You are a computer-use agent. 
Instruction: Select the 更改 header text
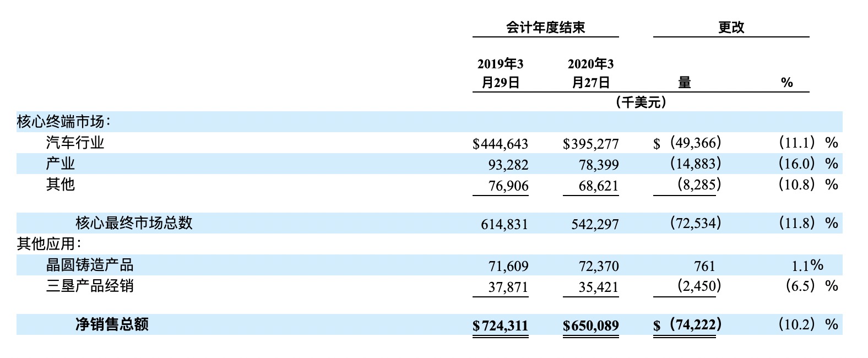[x=731, y=27]
